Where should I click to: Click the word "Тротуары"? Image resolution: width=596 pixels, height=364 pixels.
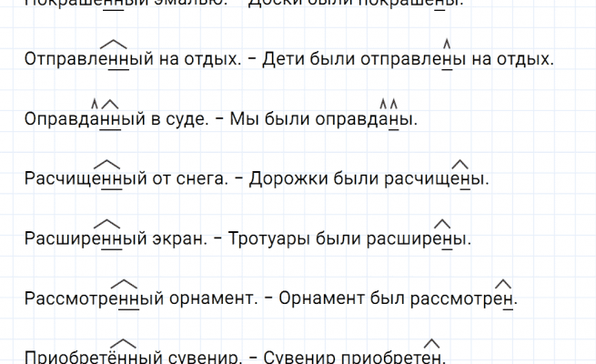point(263,239)
